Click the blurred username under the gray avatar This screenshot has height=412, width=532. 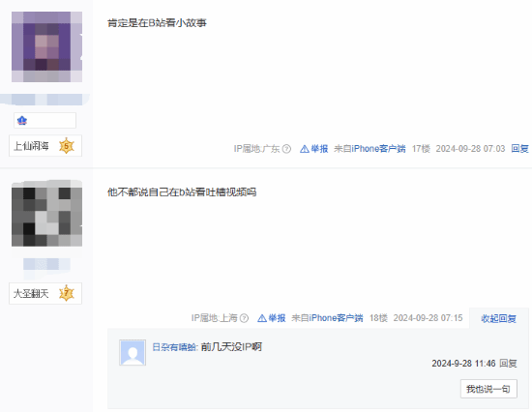46,264
